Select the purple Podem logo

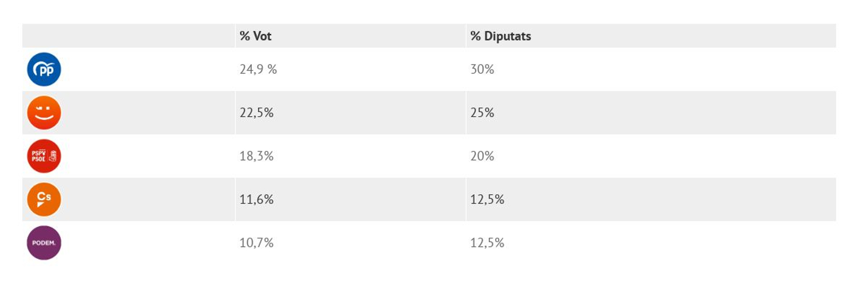[44, 243]
